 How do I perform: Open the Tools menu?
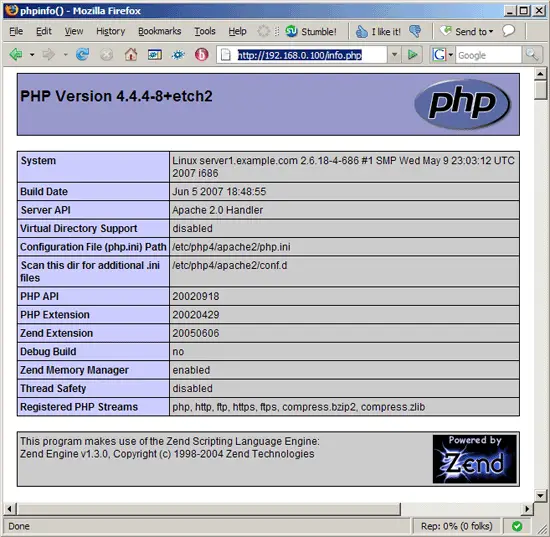coord(205,32)
